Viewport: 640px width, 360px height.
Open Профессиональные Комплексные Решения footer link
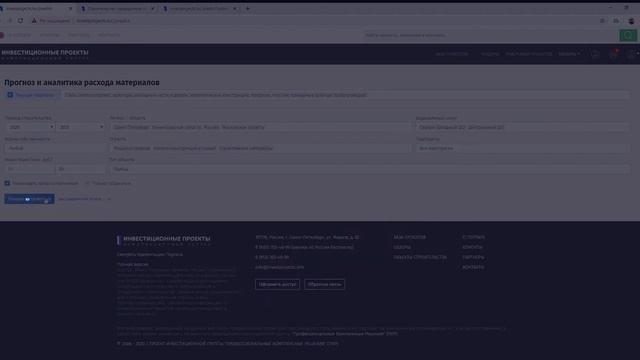[x=345, y=334]
